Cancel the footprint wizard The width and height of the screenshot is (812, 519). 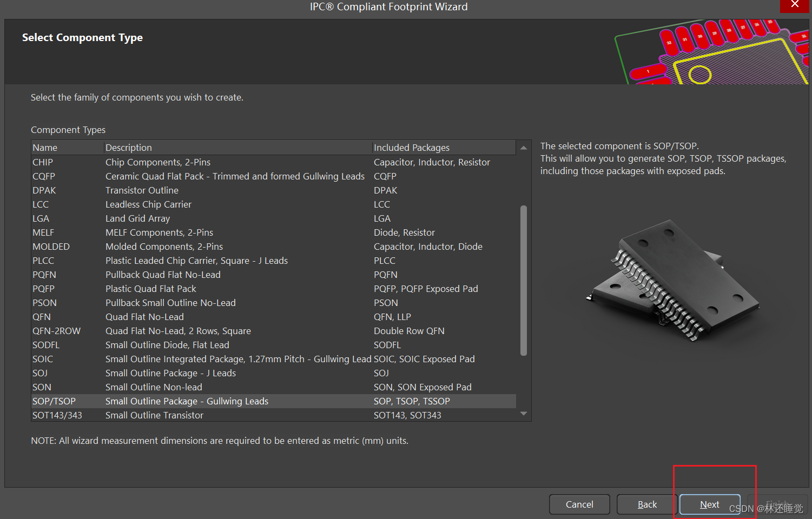579,504
